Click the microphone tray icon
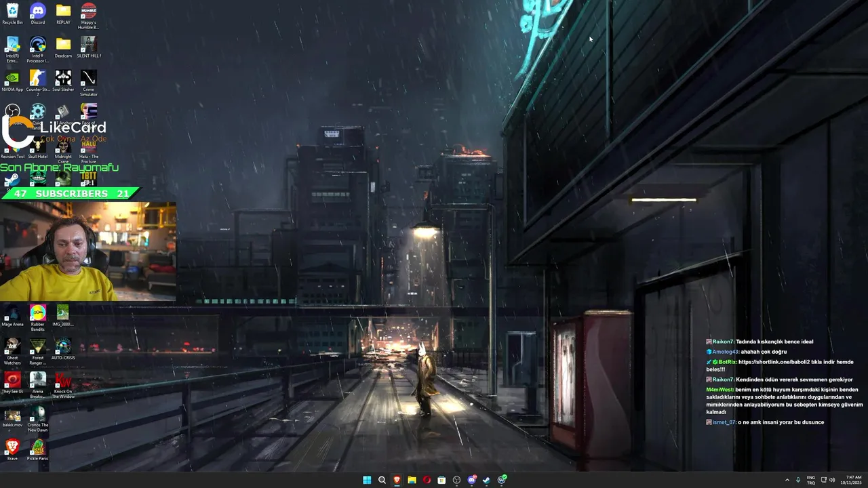868x488 pixels. pos(798,480)
